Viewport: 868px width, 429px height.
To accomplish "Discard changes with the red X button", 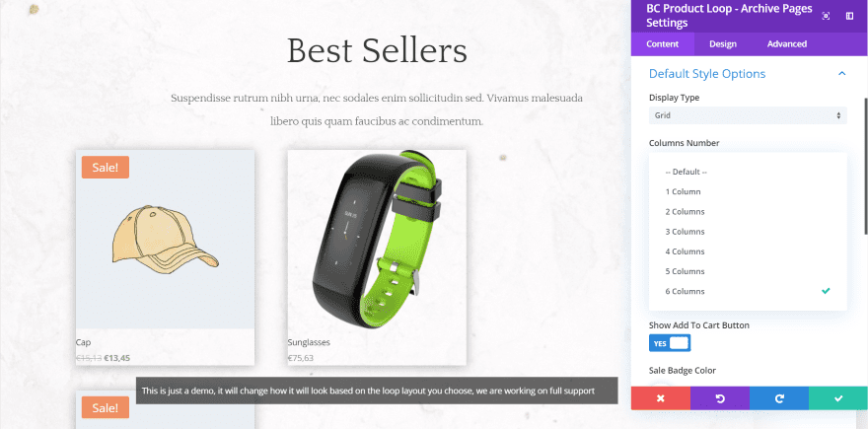I will point(661,398).
